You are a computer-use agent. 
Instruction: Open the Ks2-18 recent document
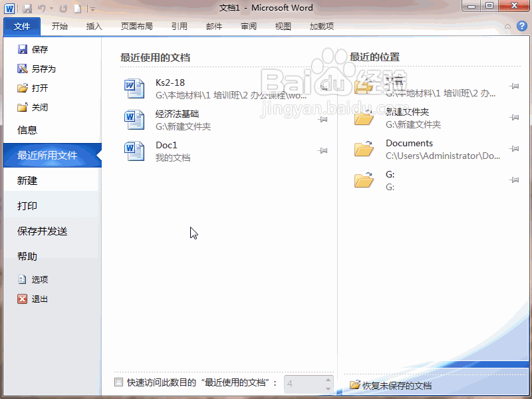coord(170,83)
